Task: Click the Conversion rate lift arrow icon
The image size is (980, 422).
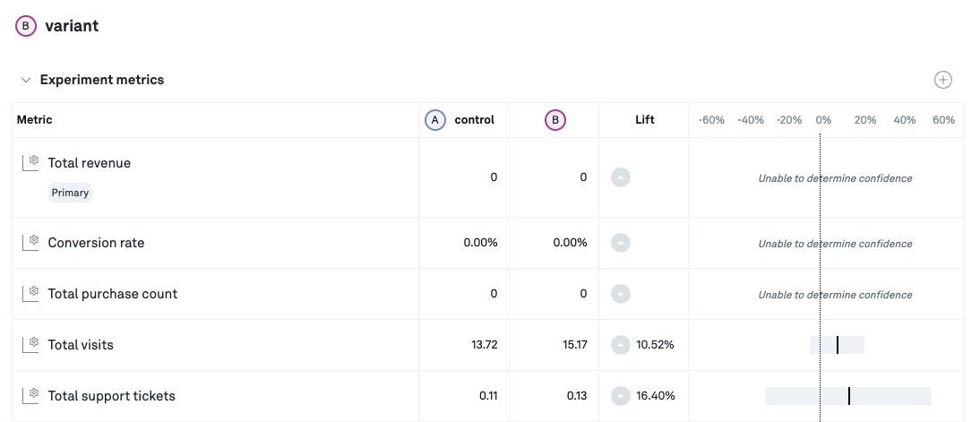Action: [621, 243]
